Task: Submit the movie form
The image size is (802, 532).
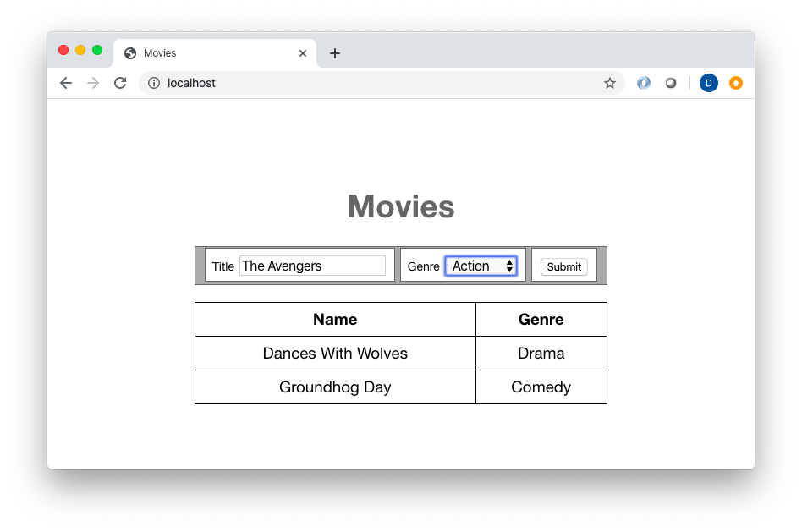Action: (564, 266)
